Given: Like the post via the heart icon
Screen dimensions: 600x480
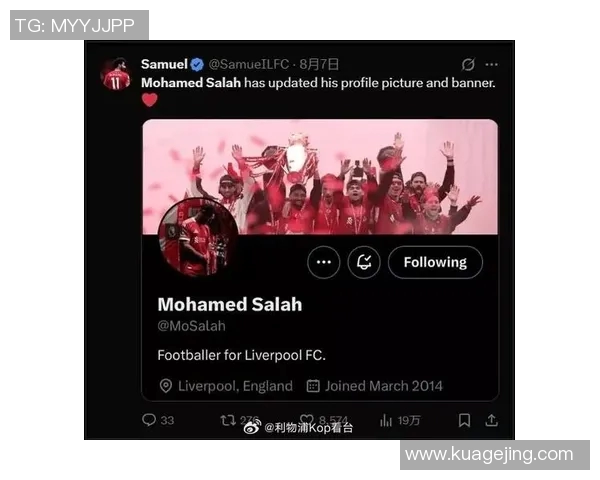Looking at the screenshot, I should [307, 420].
